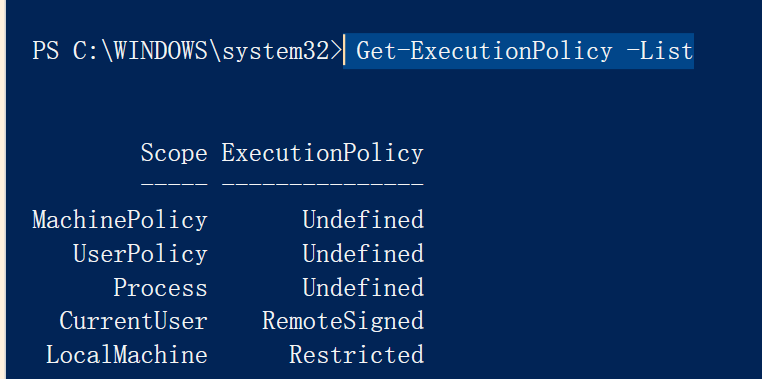Click the CurrentUser scope entry
762x379 pixels.
133,321
